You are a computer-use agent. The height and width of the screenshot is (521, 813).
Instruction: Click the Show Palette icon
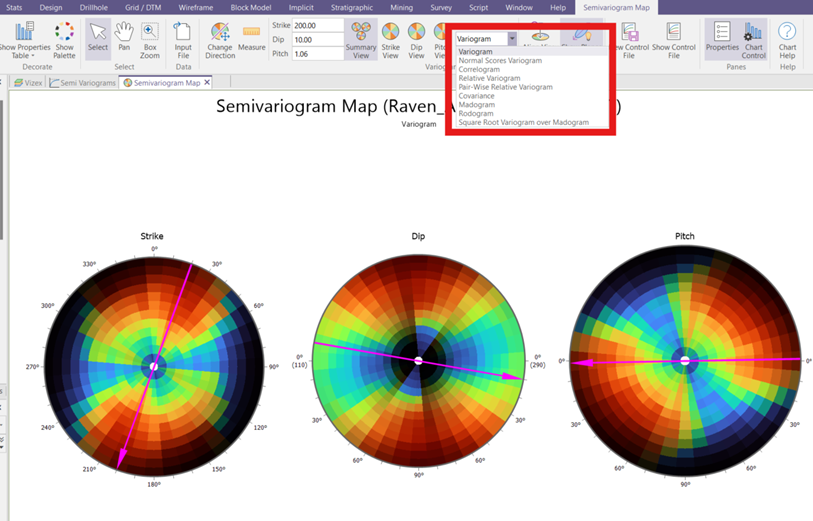(64, 38)
